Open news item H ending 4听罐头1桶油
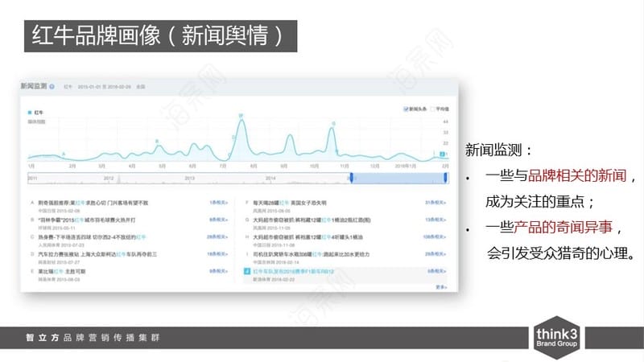 pyautogui.click(x=308, y=237)
